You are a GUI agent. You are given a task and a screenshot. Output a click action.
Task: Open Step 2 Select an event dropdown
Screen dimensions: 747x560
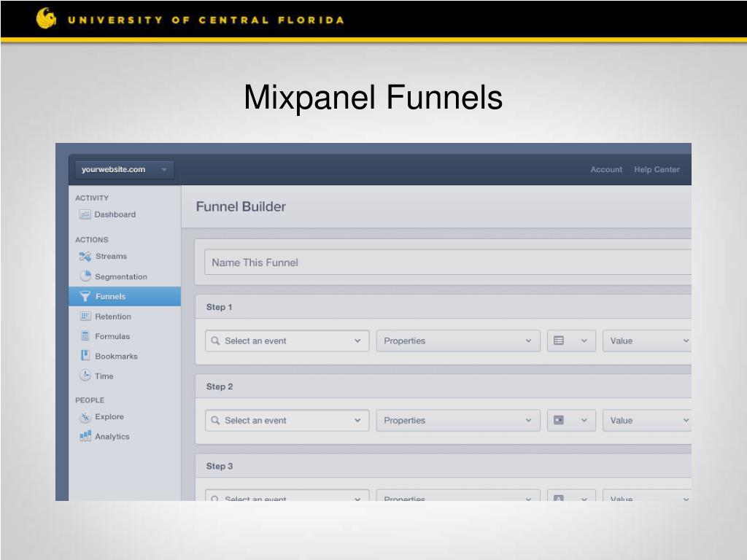pos(287,421)
